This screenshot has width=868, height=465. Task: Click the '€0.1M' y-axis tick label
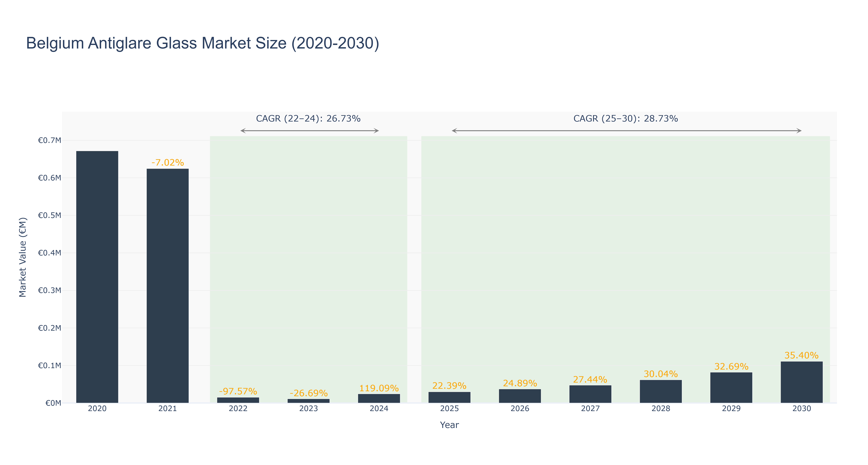pyautogui.click(x=50, y=366)
